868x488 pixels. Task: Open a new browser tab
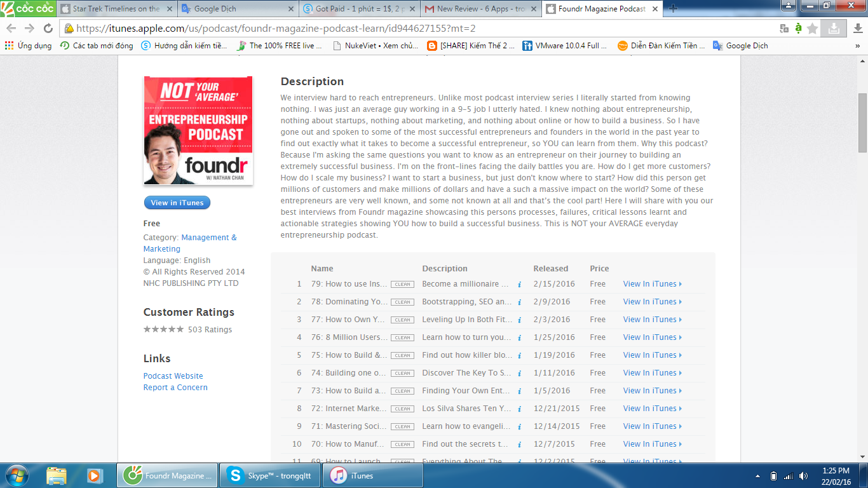674,9
